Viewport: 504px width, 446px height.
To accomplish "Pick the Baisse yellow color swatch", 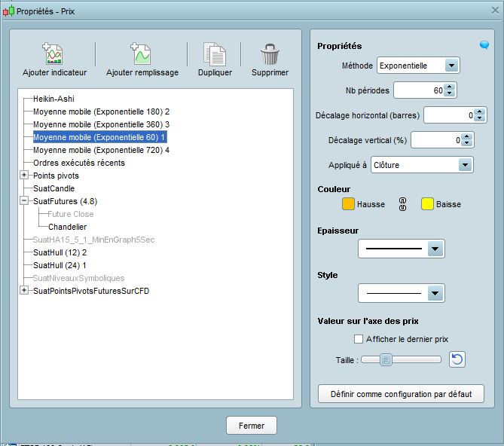I will coord(427,204).
